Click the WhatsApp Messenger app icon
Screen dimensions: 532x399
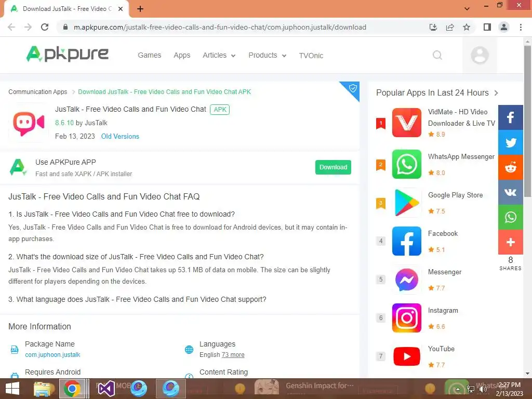pos(406,164)
